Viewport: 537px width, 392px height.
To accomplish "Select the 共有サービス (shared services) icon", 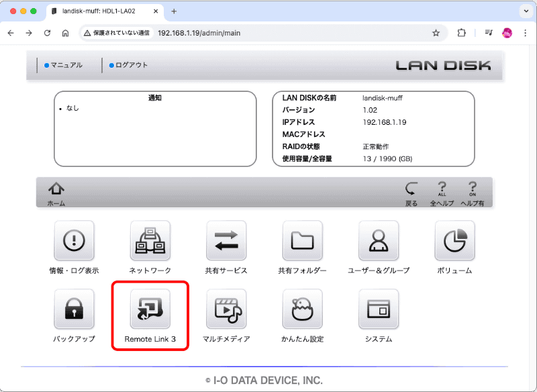I will [226, 241].
